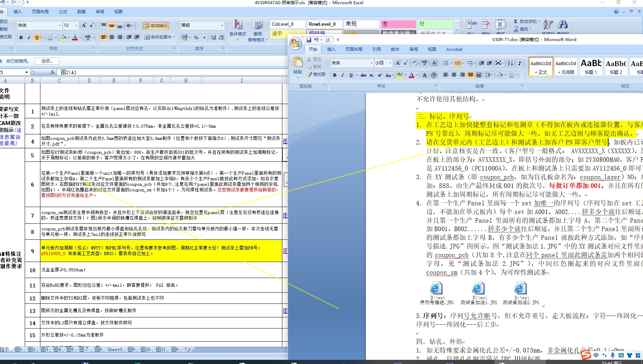Click Word Character Shading icon
This screenshot has height=364, width=643.
point(425,75)
